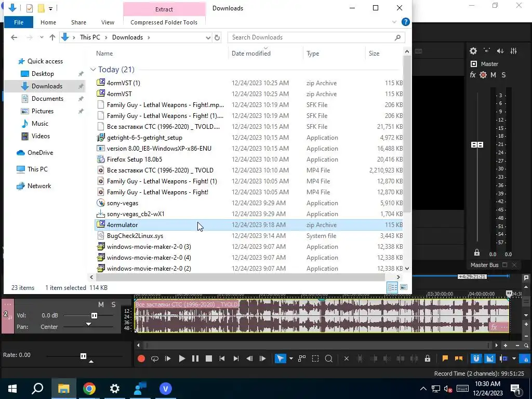Screen dimensions: 532x399
Task: Open Compressed Folder Tools tab
Action: [x=164, y=22]
